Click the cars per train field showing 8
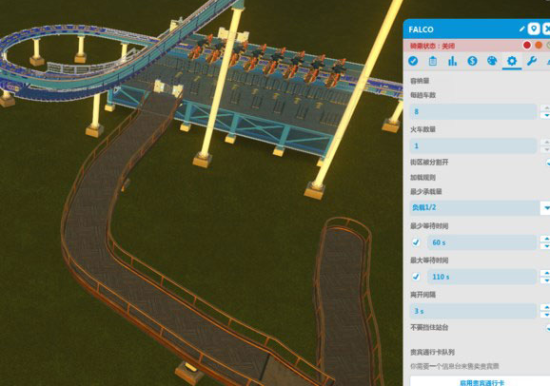This screenshot has height=386, width=550. click(473, 112)
